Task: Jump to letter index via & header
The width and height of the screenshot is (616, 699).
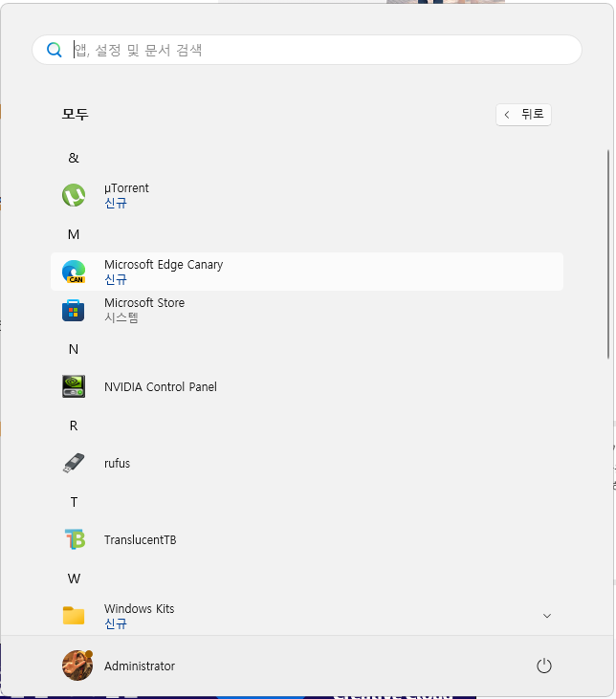Action: (x=74, y=158)
